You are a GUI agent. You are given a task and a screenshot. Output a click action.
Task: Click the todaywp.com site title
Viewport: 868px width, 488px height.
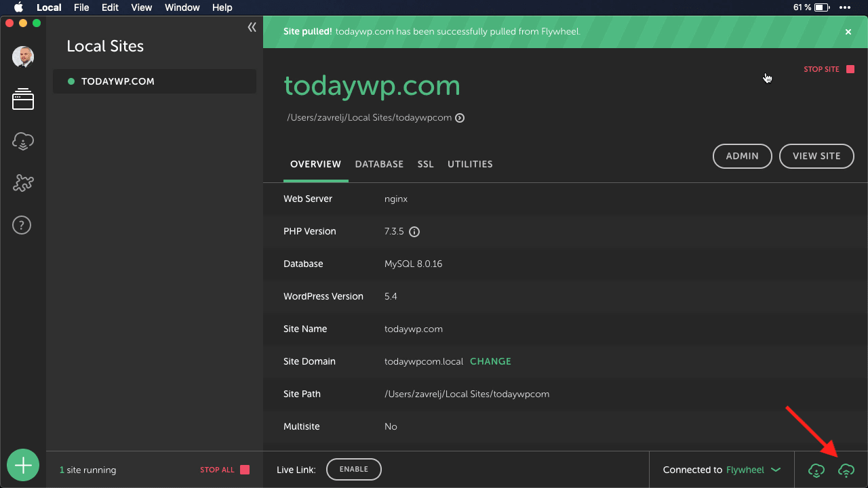pyautogui.click(x=372, y=86)
